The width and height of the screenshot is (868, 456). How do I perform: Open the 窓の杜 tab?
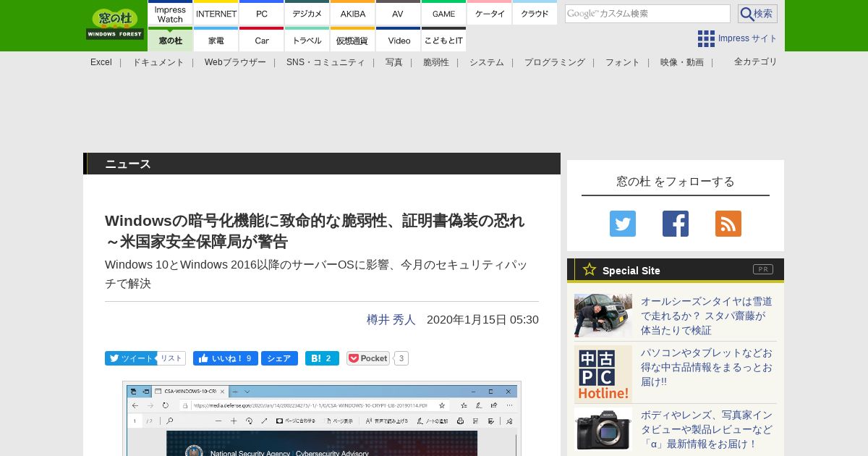170,40
